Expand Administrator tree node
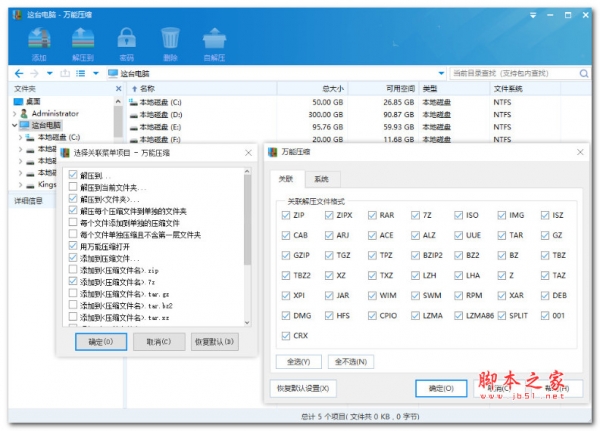 pos(15,114)
